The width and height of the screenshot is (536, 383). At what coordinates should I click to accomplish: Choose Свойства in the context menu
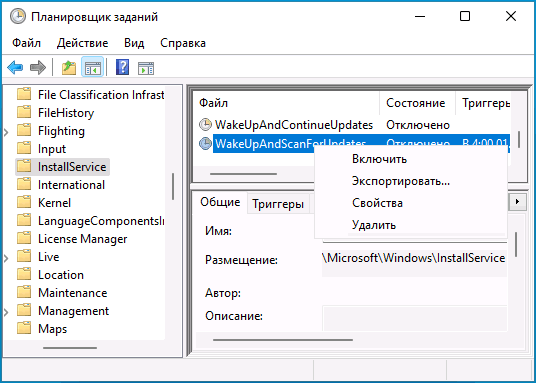point(411,203)
